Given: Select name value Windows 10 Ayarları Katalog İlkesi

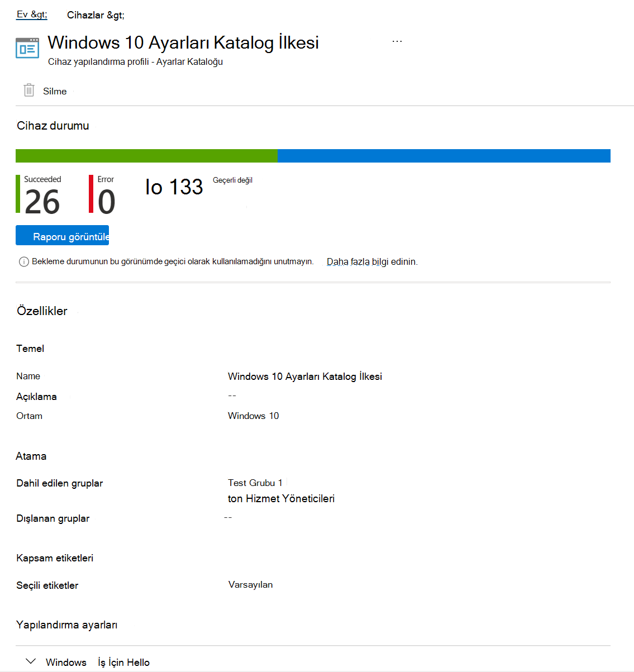Looking at the screenshot, I should (x=305, y=376).
